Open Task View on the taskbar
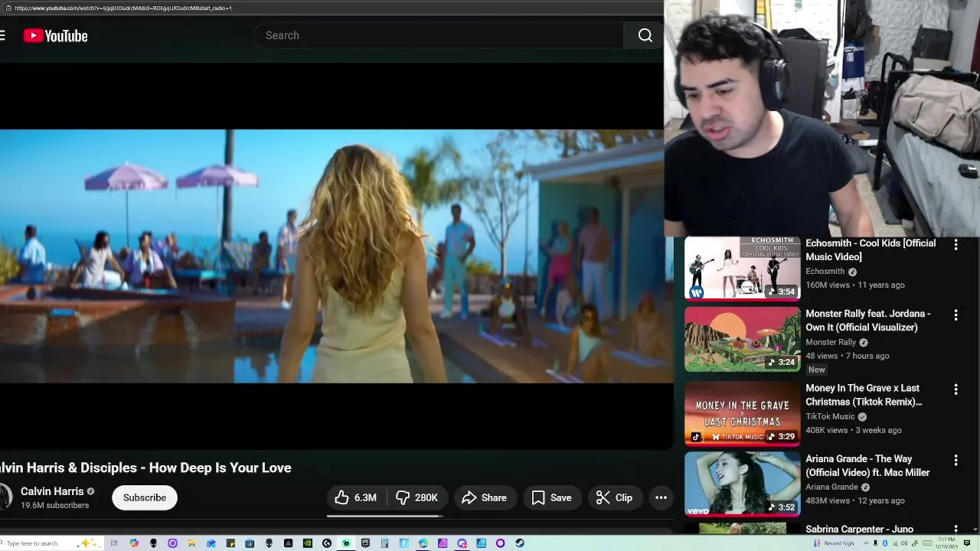The image size is (980, 551). click(x=114, y=543)
